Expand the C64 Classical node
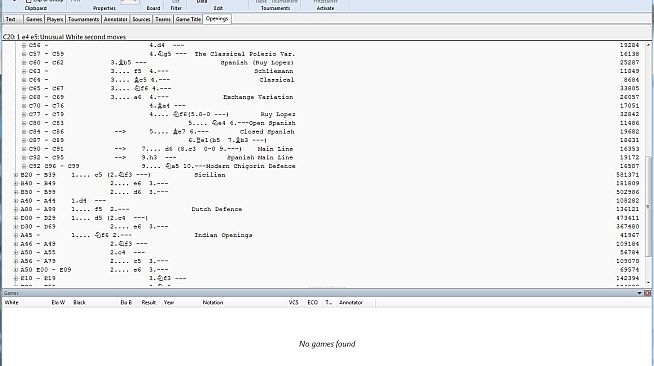The height and width of the screenshot is (366, 654). [24, 80]
